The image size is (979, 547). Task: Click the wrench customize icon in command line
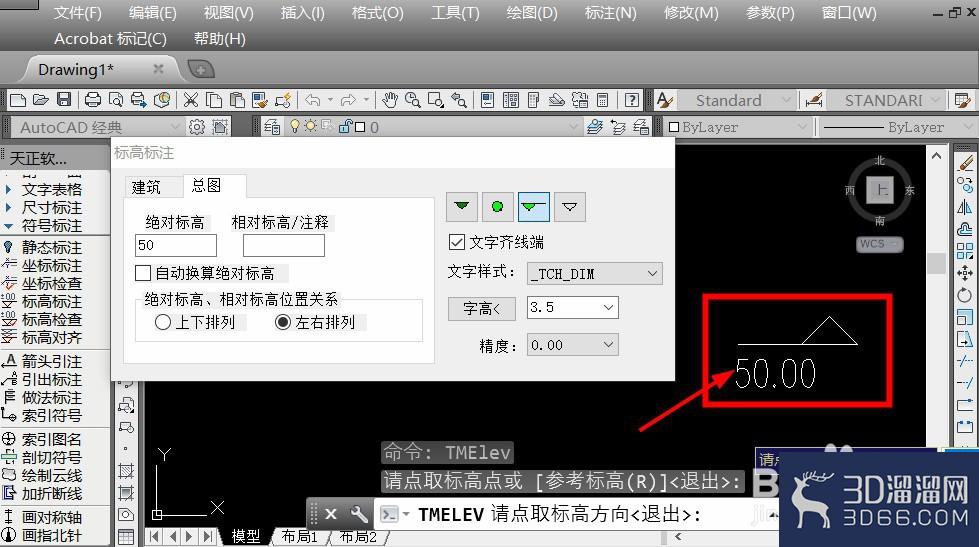(x=358, y=515)
